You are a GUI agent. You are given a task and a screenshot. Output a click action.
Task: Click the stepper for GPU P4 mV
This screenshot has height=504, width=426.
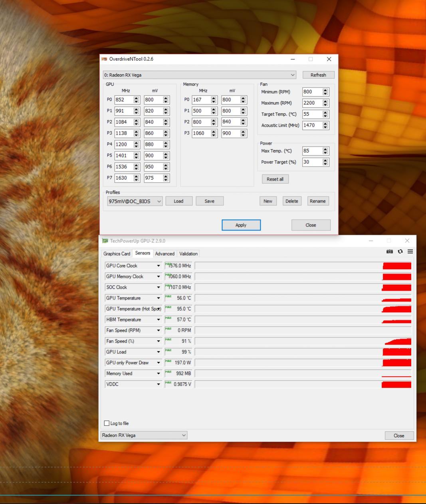point(166,145)
